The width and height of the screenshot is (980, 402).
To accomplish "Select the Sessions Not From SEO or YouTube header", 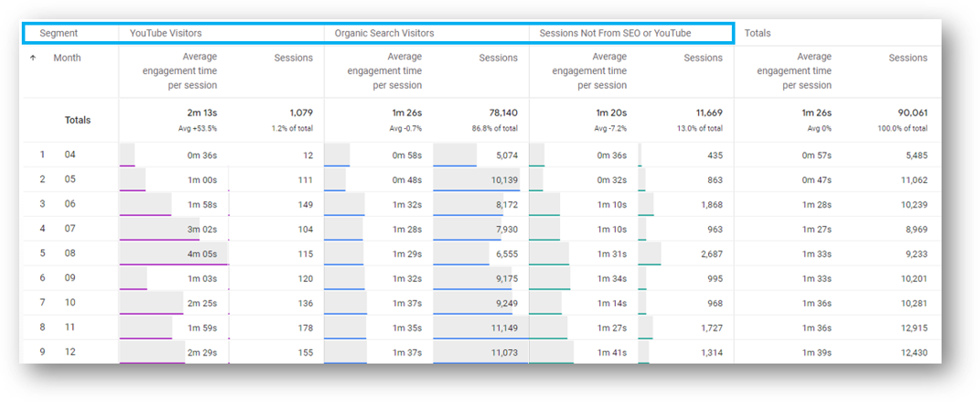I will tap(615, 33).
